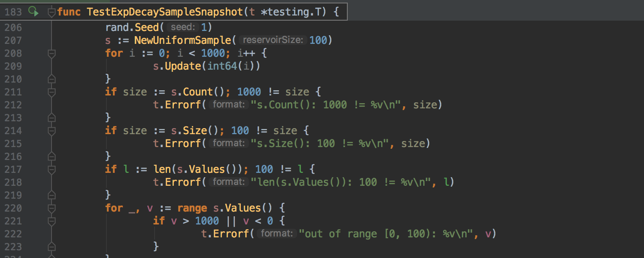This screenshot has width=644, height=258.
Task: Click line number 212 in the gutter
Action: pos(13,105)
